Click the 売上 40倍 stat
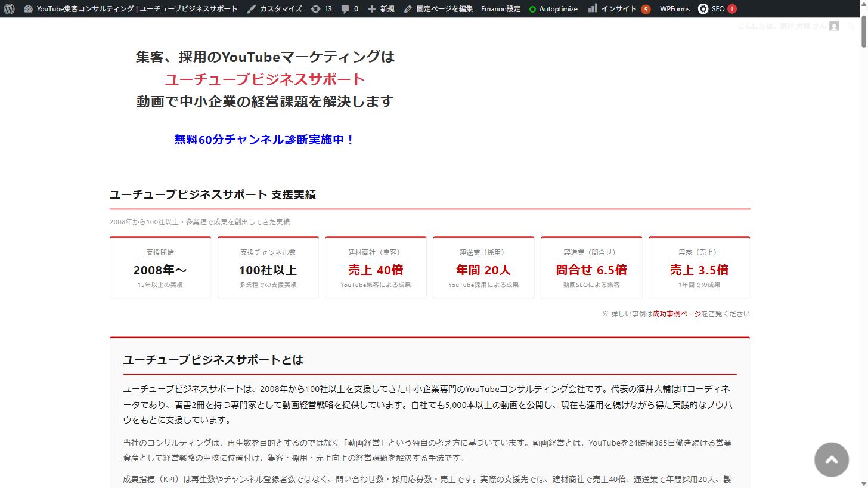 (376, 270)
